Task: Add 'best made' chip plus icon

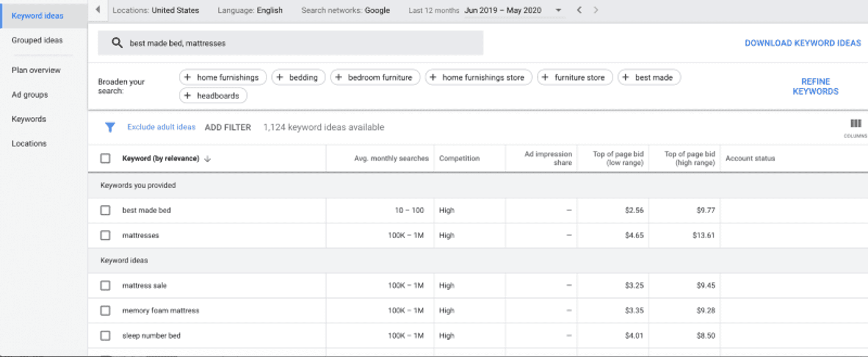Action: click(626, 77)
